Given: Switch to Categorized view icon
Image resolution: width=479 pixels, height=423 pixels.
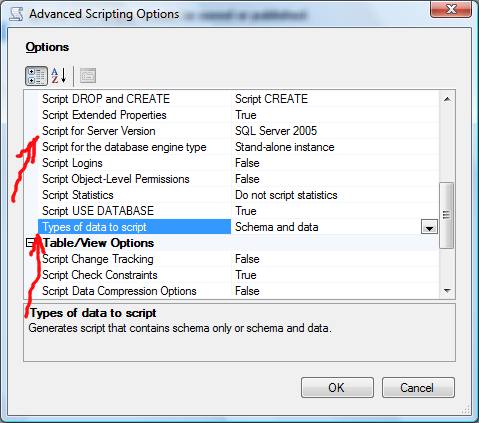Looking at the screenshot, I should pyautogui.click(x=36, y=76).
